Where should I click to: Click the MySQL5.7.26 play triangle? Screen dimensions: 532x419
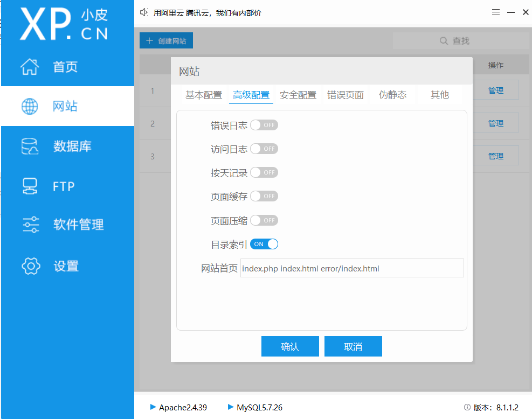pos(231,407)
